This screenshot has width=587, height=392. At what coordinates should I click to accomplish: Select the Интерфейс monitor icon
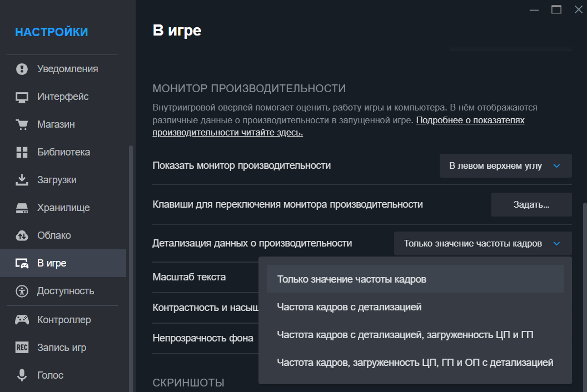point(22,97)
